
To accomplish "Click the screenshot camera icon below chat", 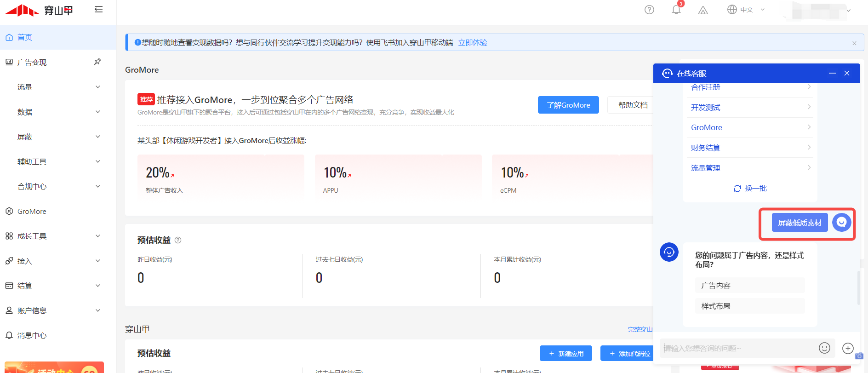I will pos(859,356).
